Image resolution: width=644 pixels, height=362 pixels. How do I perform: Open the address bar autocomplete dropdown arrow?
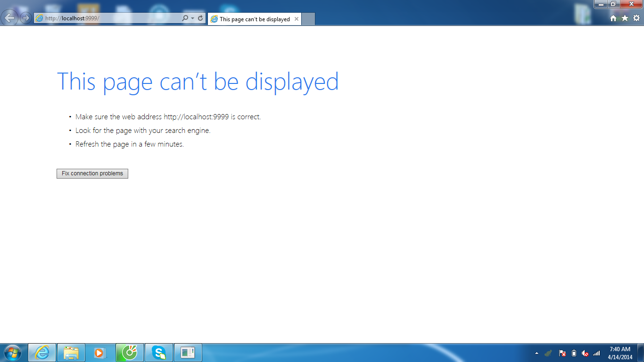pyautogui.click(x=192, y=18)
